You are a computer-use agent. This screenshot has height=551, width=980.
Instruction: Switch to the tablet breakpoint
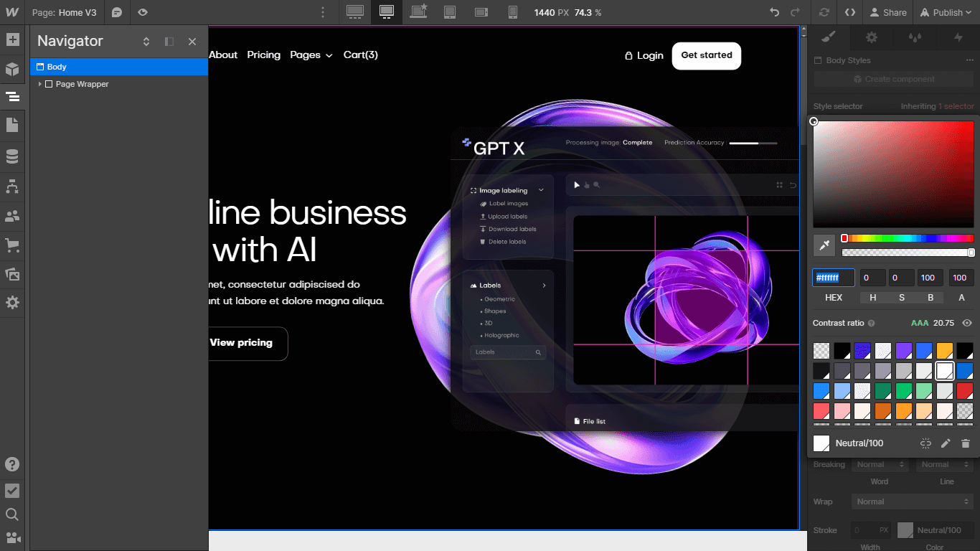(450, 12)
